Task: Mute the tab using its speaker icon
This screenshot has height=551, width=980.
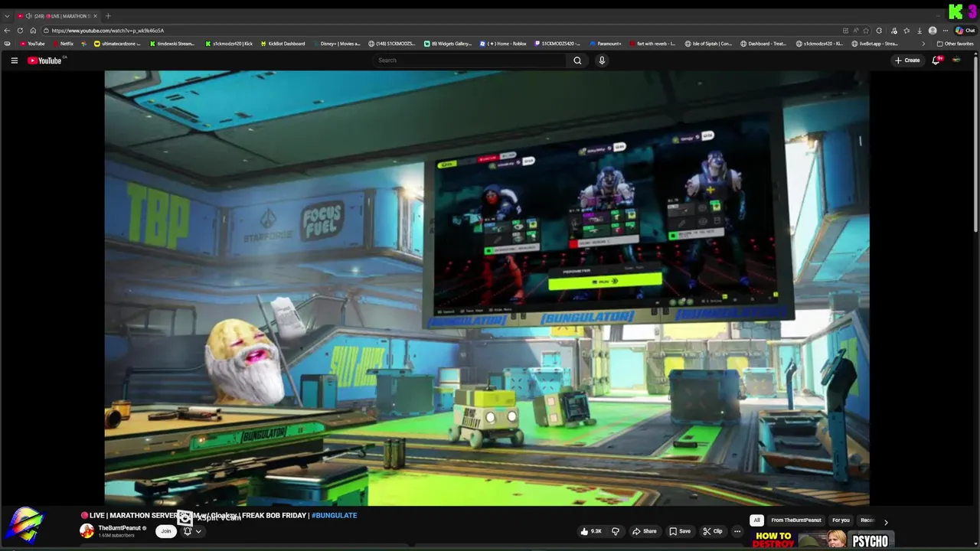Action: coord(28,16)
